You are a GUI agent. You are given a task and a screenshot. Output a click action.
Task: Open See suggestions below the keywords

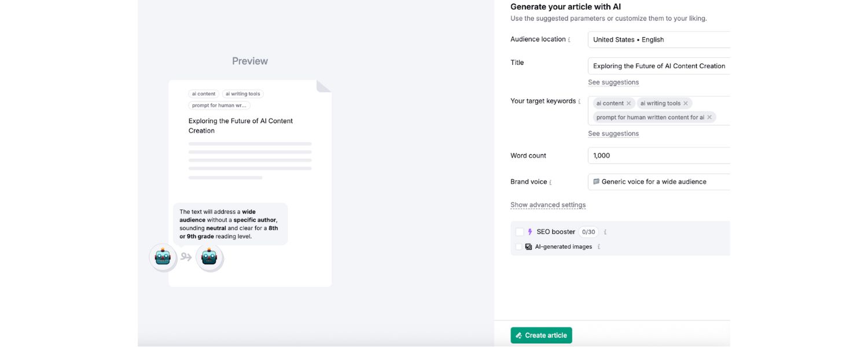pyautogui.click(x=613, y=133)
